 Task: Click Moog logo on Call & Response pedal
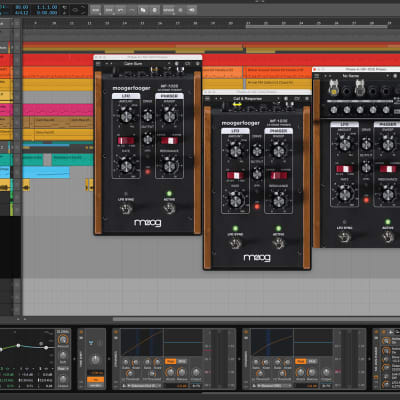click(257, 258)
